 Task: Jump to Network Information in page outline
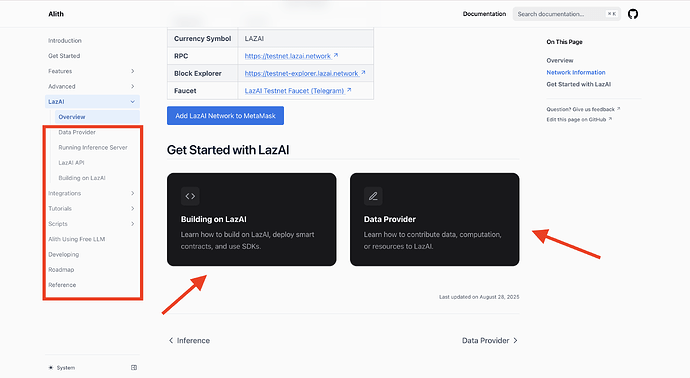(576, 72)
